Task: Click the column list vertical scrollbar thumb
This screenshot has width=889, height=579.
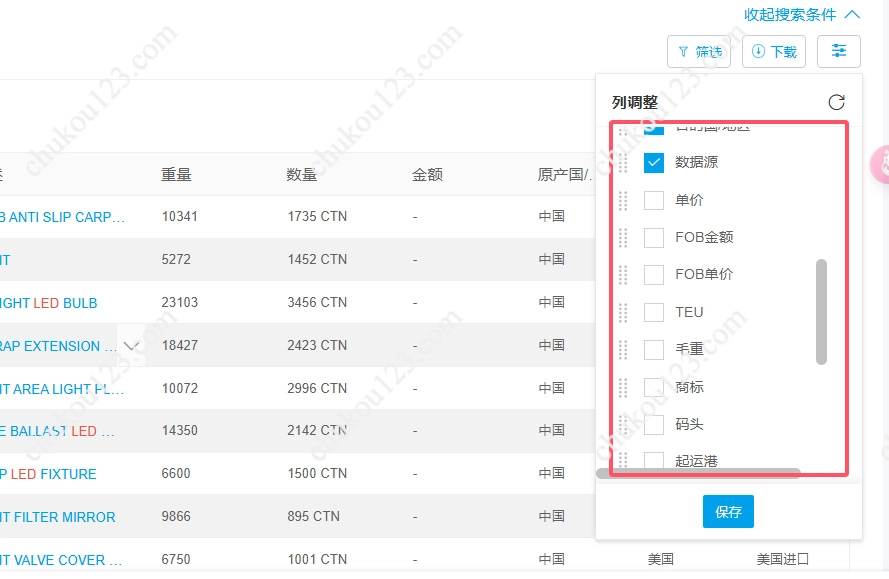Action: click(821, 311)
